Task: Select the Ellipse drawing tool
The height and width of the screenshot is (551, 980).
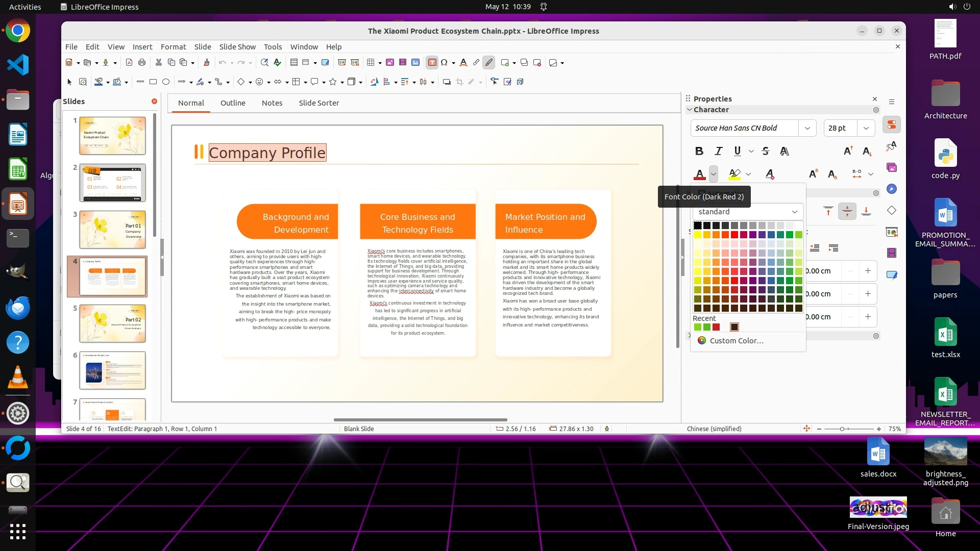Action: click(166, 82)
